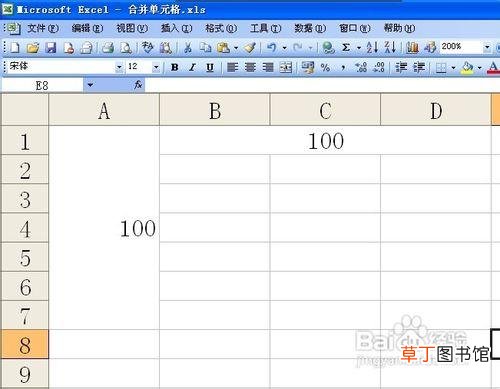The width and height of the screenshot is (500, 389).
Task: Open the Research tool icon
Action: pyautogui.click(x=166, y=48)
